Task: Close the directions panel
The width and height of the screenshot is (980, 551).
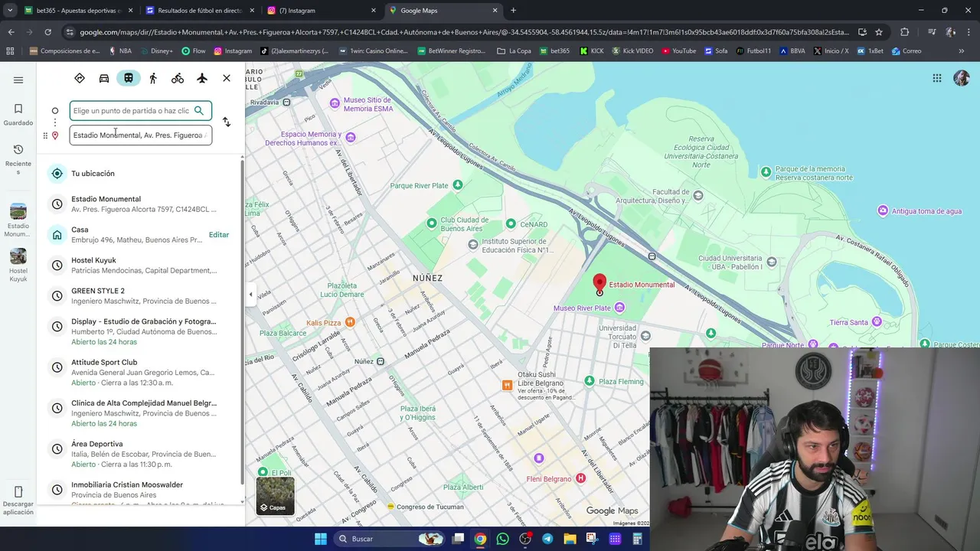Action: coord(227,78)
